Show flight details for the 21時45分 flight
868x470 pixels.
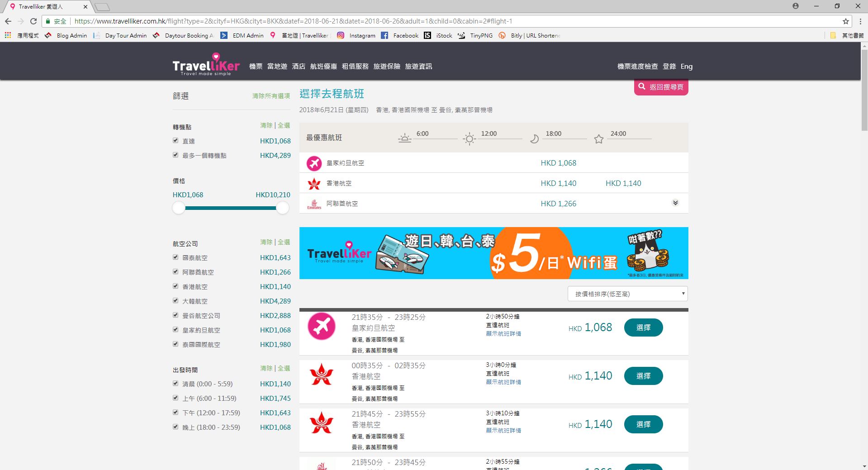point(503,431)
